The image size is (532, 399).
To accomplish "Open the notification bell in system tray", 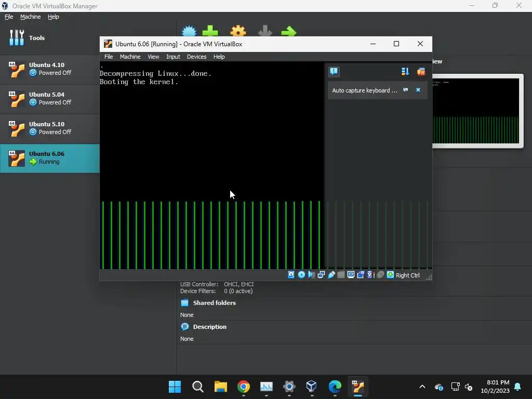I will tap(518, 387).
